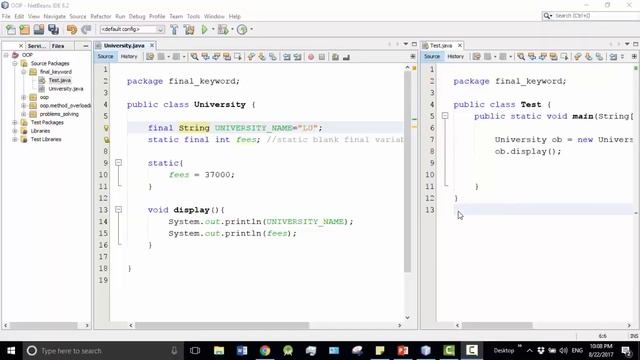
Task: Expand the Libraries node in Projects tree
Action: coord(15,131)
